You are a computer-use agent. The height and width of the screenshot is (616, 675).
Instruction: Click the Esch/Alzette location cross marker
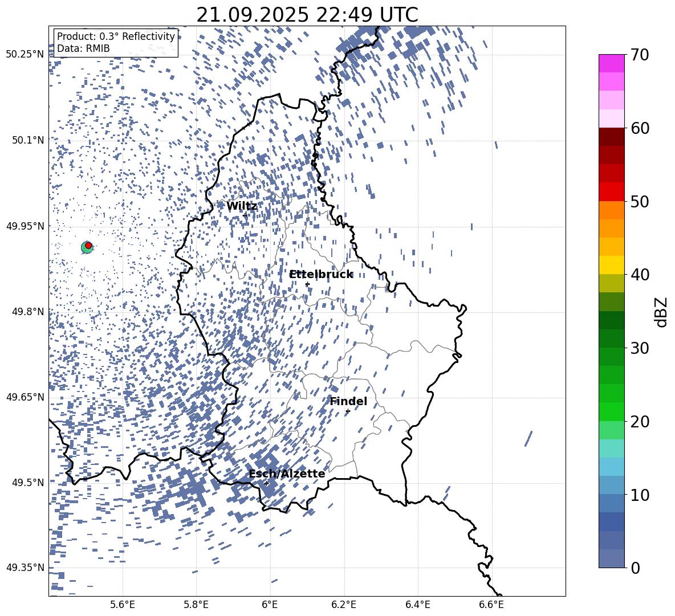(266, 483)
